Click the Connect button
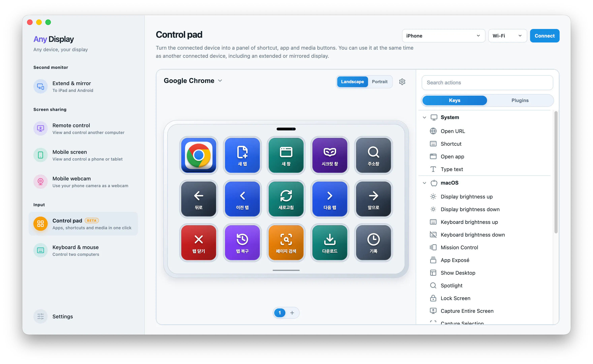593x364 pixels. [544, 36]
